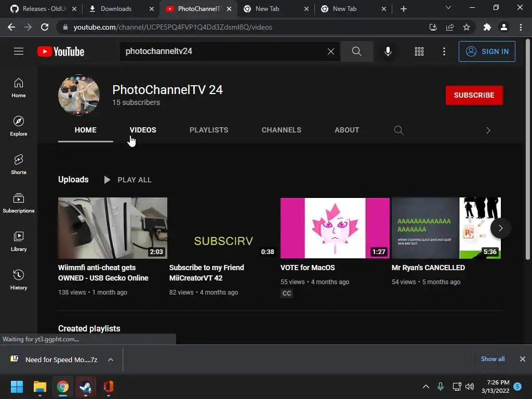Open Windows Start menu
This screenshot has width=532, height=399.
click(17, 387)
